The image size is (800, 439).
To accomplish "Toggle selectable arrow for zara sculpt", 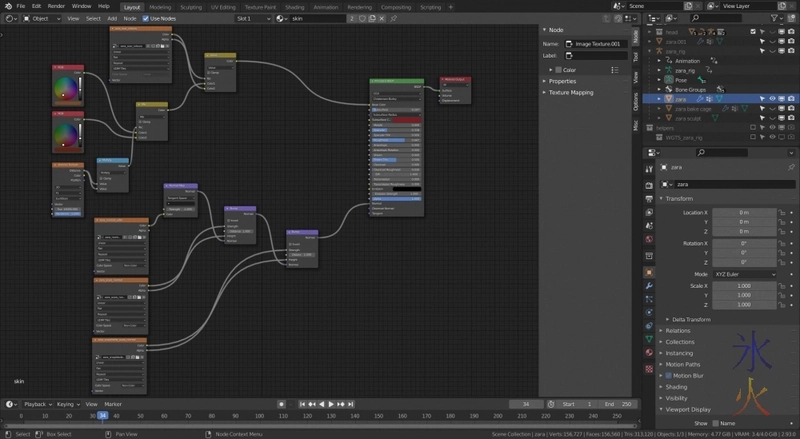I will (762, 118).
